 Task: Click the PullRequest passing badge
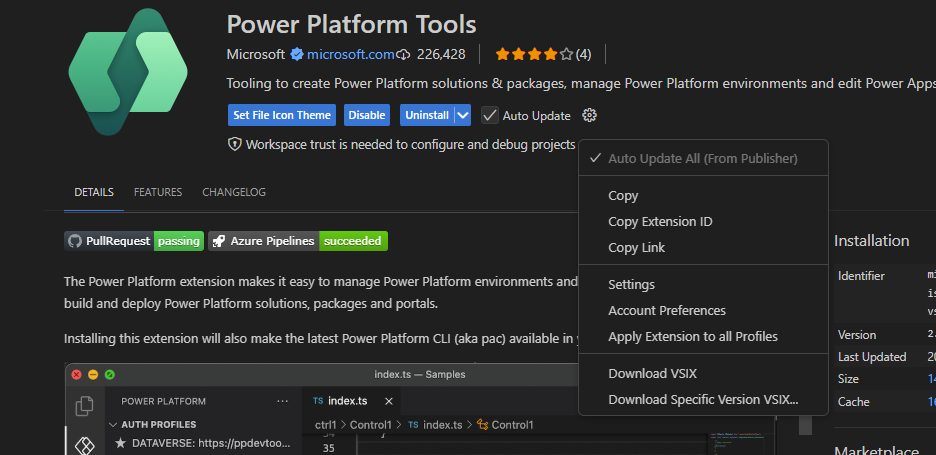point(134,241)
